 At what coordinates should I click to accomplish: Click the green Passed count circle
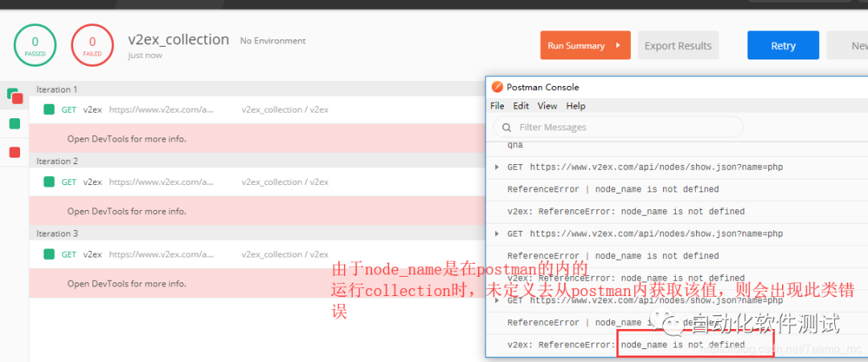[x=35, y=46]
